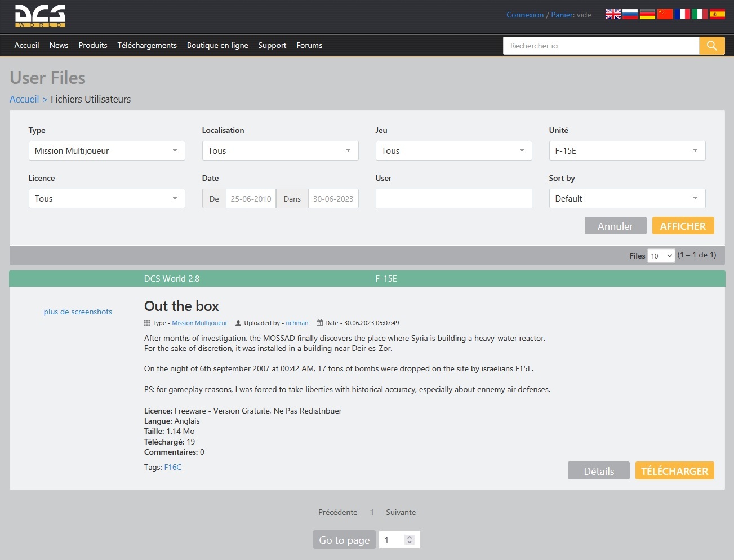Click the Go to page number field
The height and width of the screenshot is (560, 734).
coord(399,540)
